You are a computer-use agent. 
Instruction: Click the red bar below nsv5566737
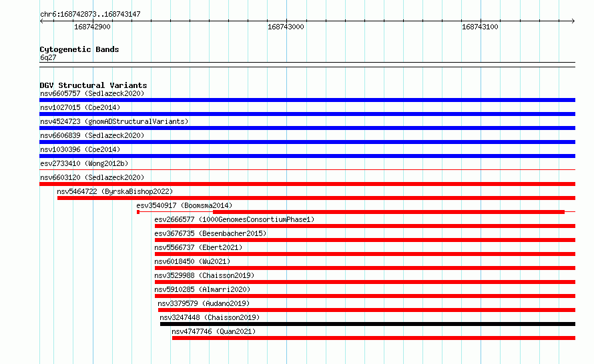(365, 254)
